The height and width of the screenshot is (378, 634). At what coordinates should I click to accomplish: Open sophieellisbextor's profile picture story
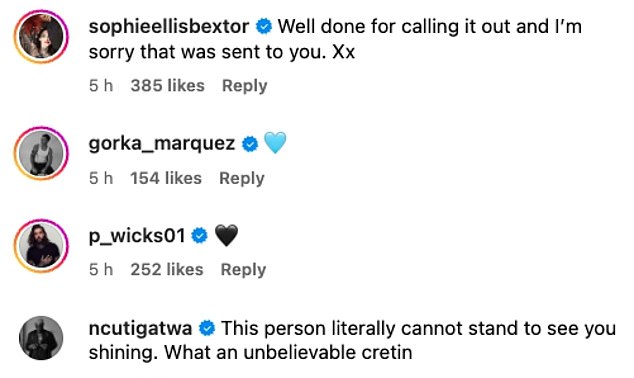pos(41,36)
